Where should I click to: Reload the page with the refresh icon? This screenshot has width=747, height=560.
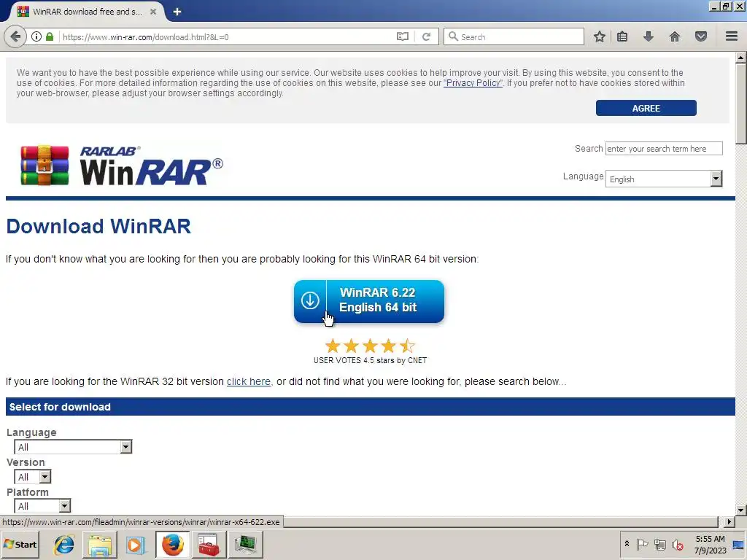pyautogui.click(x=426, y=36)
